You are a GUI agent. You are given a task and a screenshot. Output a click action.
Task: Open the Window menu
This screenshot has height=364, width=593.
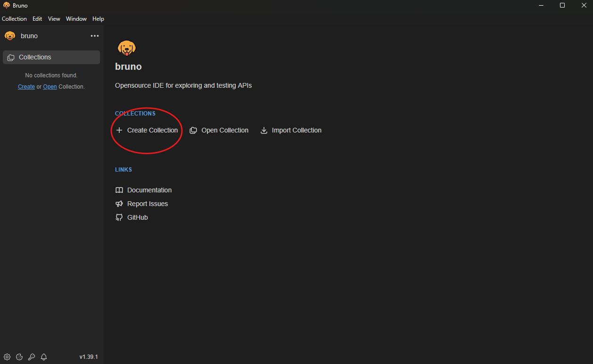click(76, 19)
